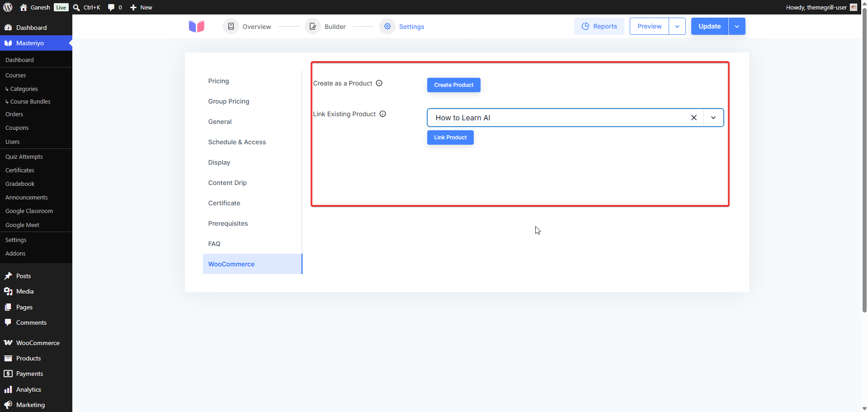The image size is (868, 412).
Task: Open Settings in Masteriyo sidebar submenu
Action: click(16, 240)
